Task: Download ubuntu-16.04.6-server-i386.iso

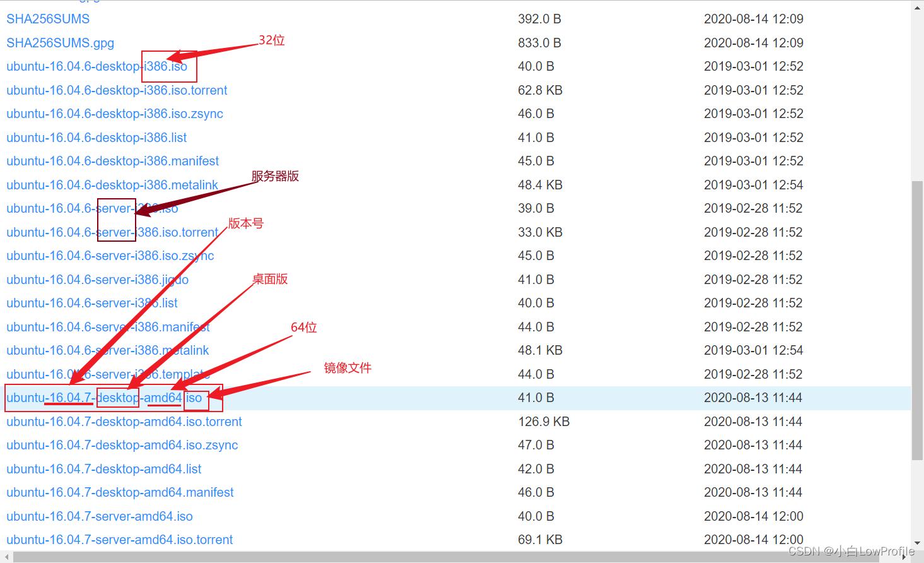Action: point(92,208)
